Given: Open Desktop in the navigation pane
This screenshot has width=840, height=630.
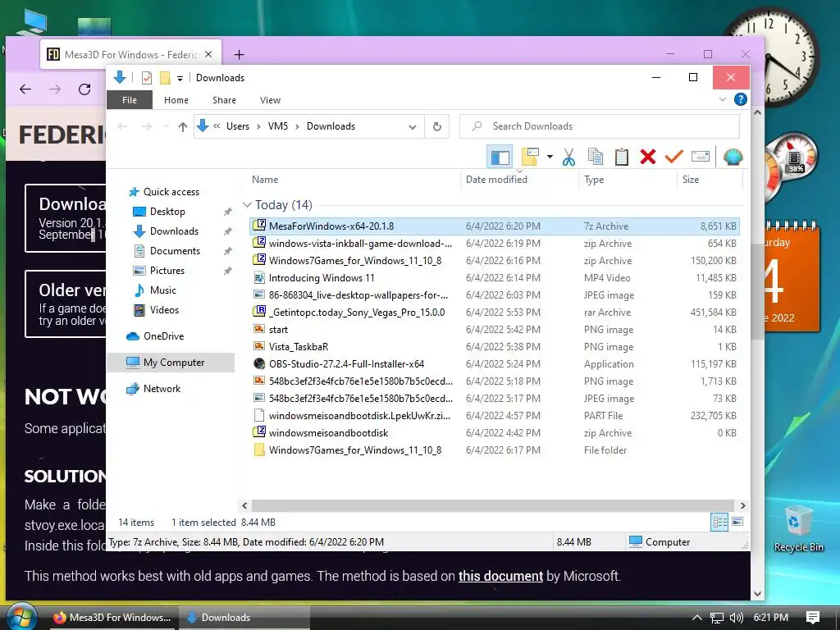Looking at the screenshot, I should (167, 212).
